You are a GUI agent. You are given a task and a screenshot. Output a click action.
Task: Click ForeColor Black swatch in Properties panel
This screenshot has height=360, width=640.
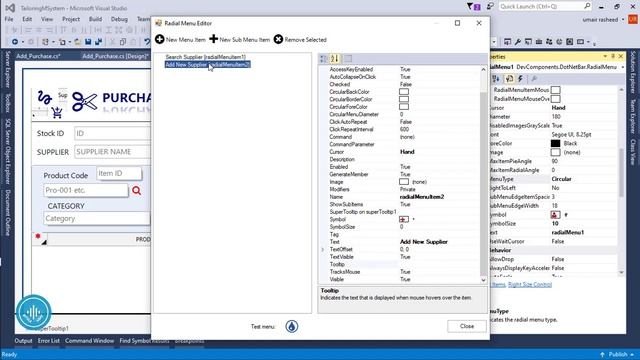(x=555, y=143)
